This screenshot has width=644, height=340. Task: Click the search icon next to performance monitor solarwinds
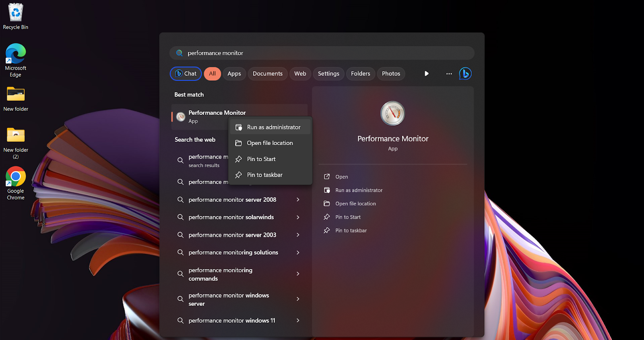180,217
